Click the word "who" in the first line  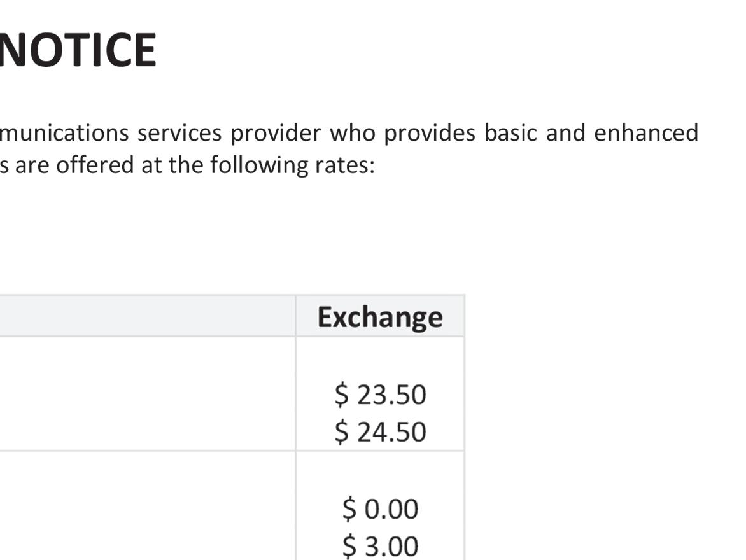pos(346,133)
